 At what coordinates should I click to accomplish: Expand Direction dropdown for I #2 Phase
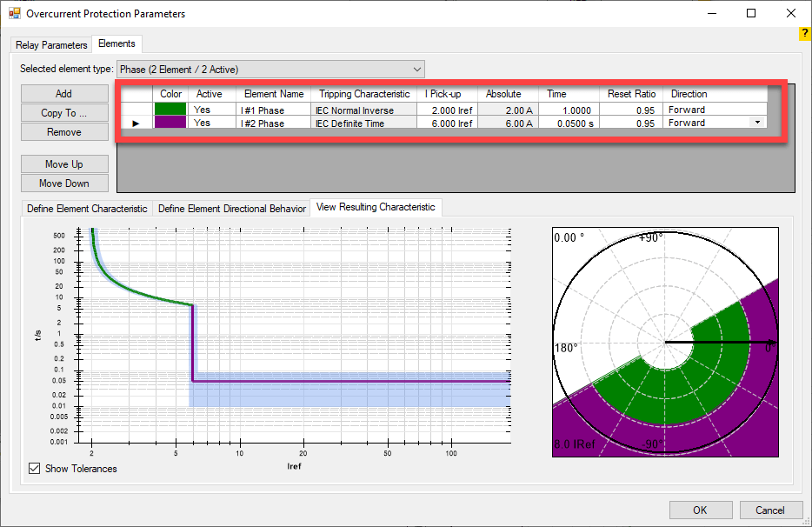757,123
